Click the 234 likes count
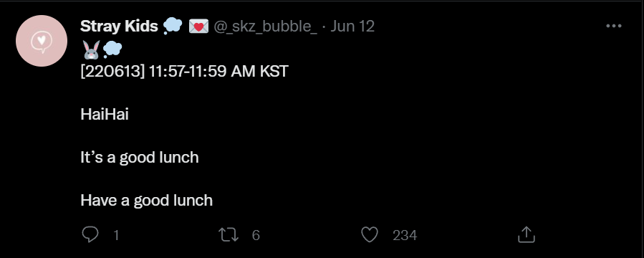The height and width of the screenshot is (258, 644). (405, 235)
